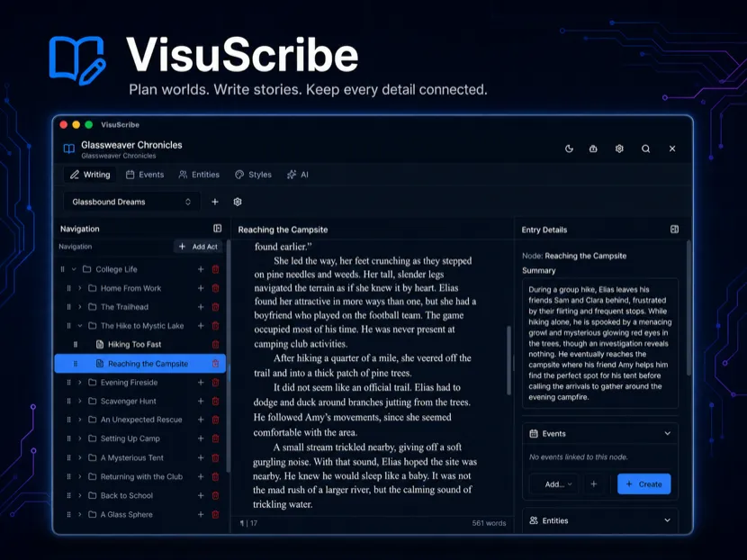The height and width of the screenshot is (560, 747).
Task: Open the Add... event dropdown
Action: (x=554, y=484)
